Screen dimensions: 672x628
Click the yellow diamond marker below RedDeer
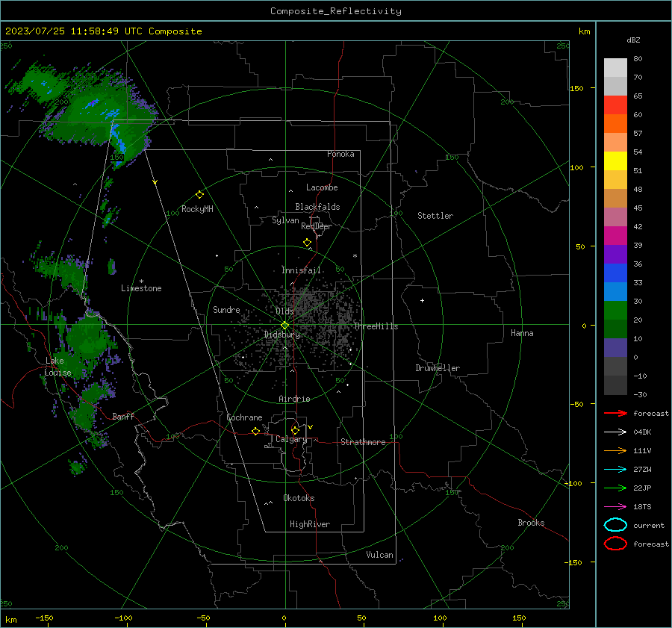click(308, 243)
